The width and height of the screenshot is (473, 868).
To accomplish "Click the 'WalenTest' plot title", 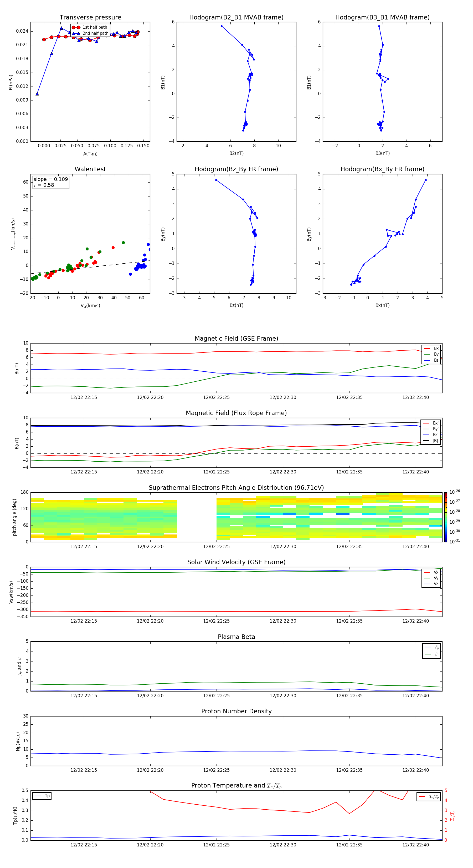I will click(90, 169).
